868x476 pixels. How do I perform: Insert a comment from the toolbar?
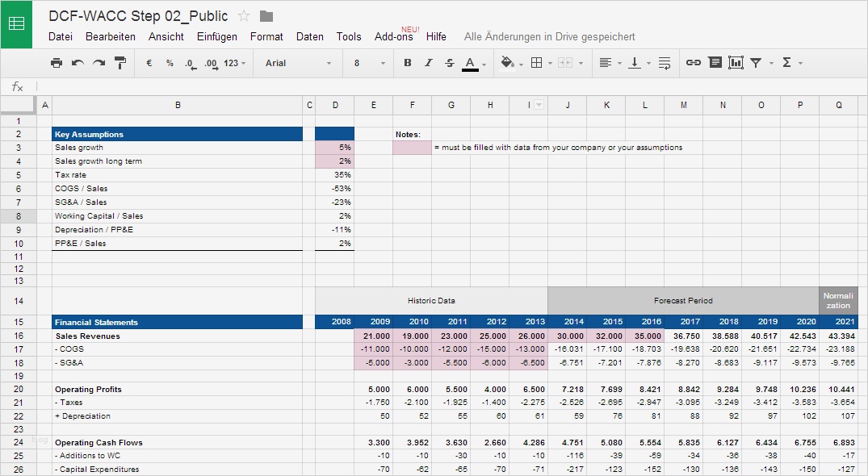(715, 63)
